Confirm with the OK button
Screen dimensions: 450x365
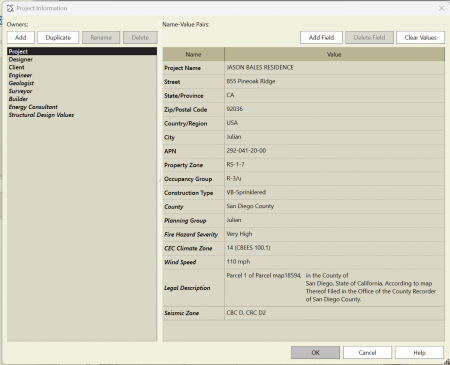pyautogui.click(x=315, y=353)
